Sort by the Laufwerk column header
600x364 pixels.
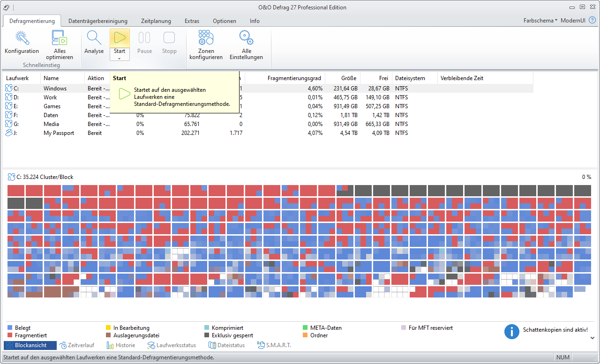(22, 78)
